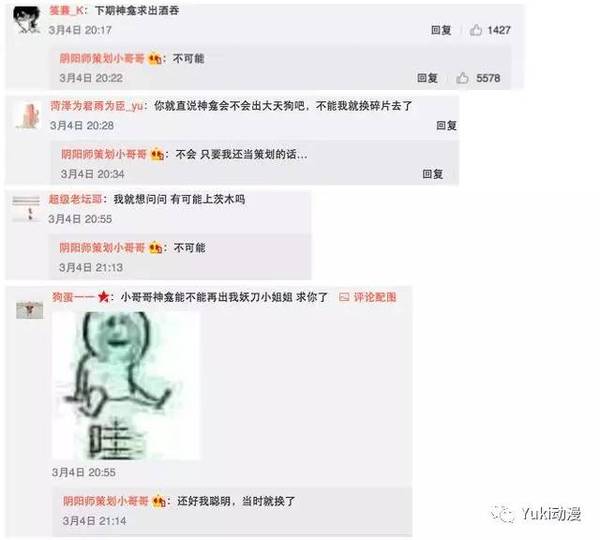Like the comment with 1427 likes

pyautogui.click(x=476, y=30)
